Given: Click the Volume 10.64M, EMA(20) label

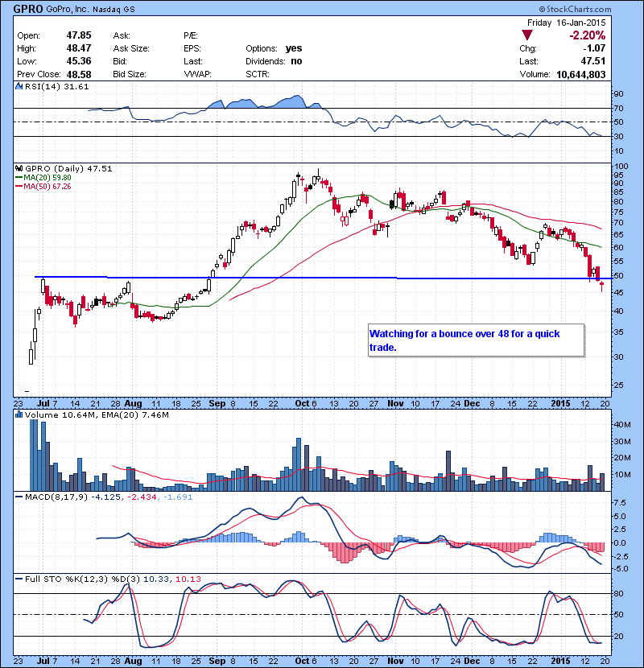Looking at the screenshot, I should (x=97, y=414).
